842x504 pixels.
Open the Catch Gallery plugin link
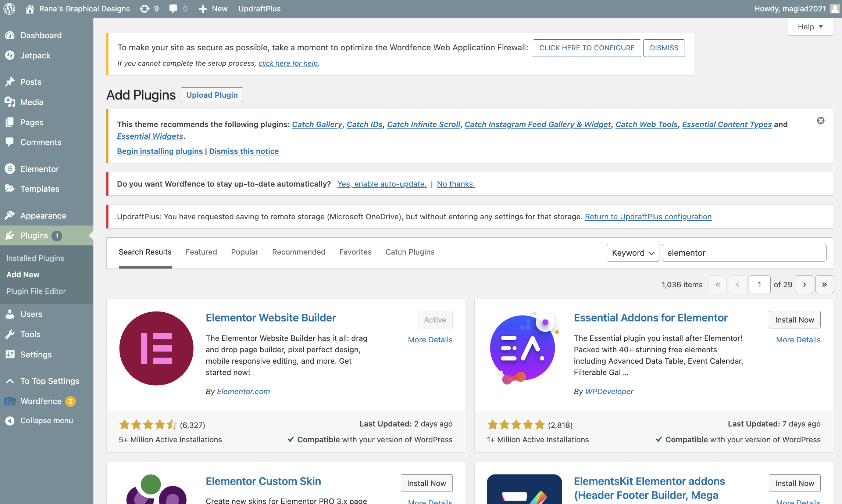317,125
